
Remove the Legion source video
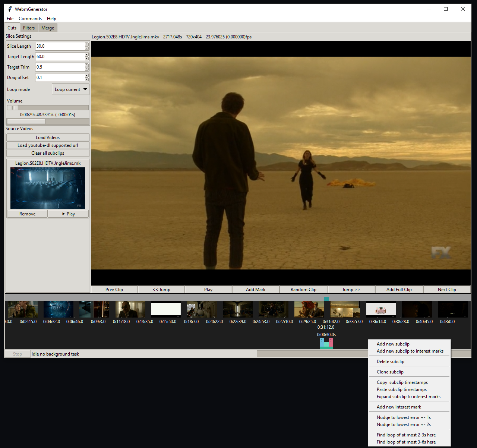27,214
